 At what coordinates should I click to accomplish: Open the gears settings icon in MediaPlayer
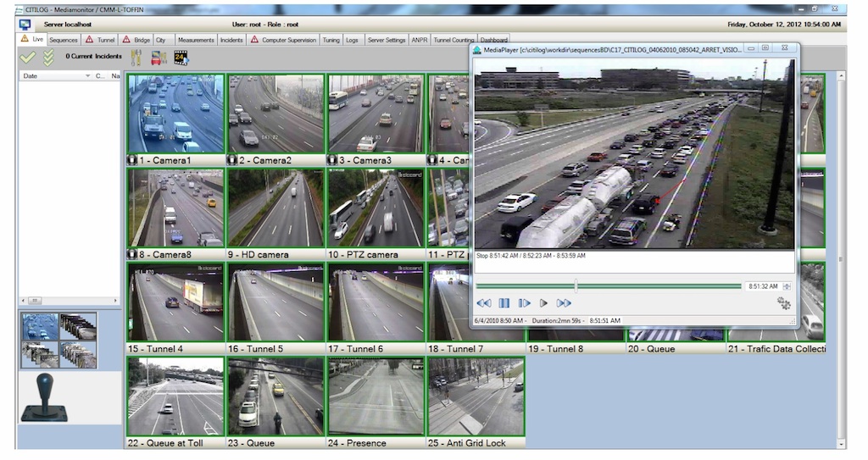click(x=783, y=302)
